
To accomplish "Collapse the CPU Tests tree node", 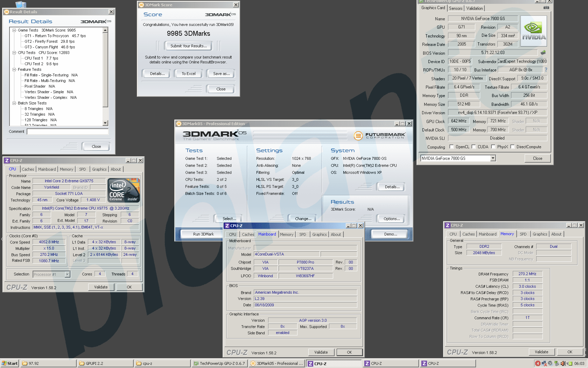I will coord(14,53).
